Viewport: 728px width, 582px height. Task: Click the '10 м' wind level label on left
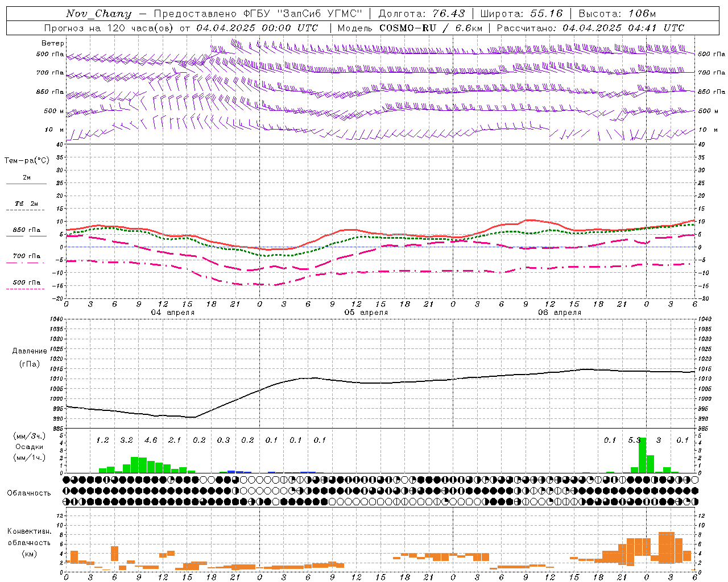point(55,130)
